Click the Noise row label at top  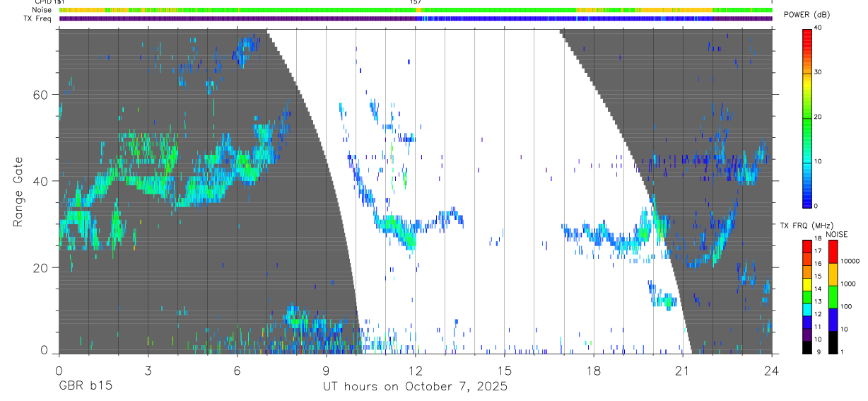[x=42, y=10]
